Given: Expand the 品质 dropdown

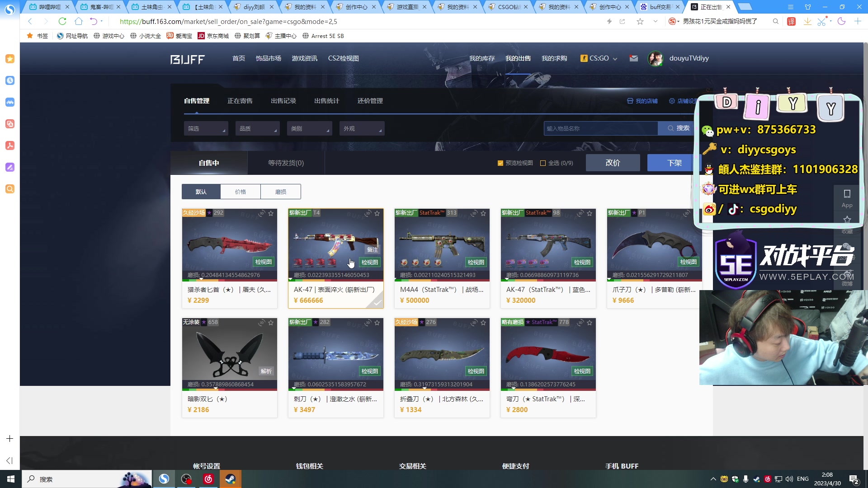Looking at the screenshot, I should (257, 129).
